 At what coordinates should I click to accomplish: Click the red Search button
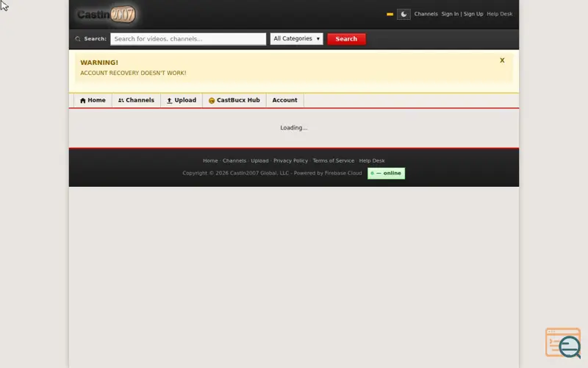click(346, 39)
